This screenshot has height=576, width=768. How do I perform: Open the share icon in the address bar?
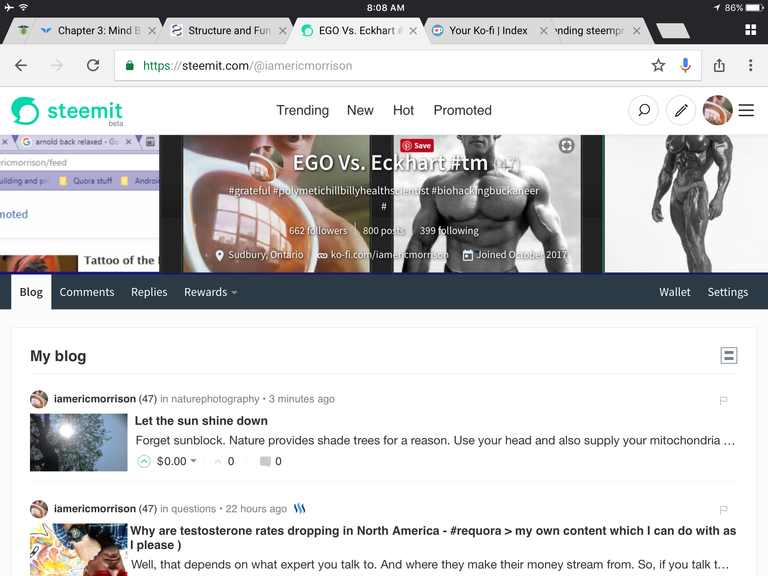click(719, 65)
